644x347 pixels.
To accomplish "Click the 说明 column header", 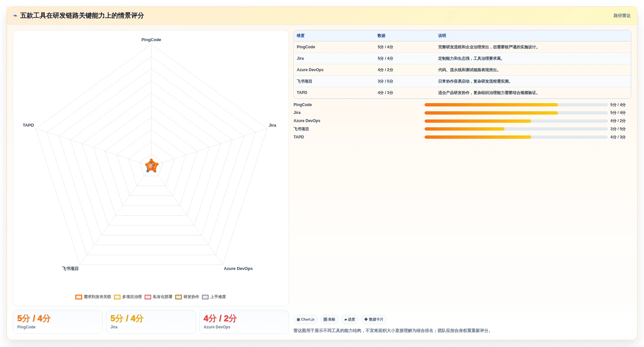I will (x=442, y=36).
